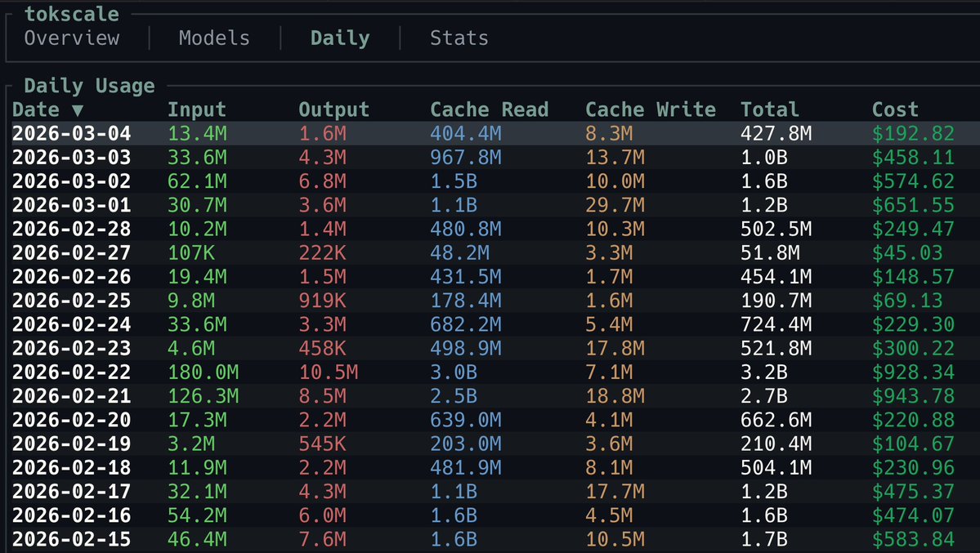Click the 107K input value

pos(191,253)
